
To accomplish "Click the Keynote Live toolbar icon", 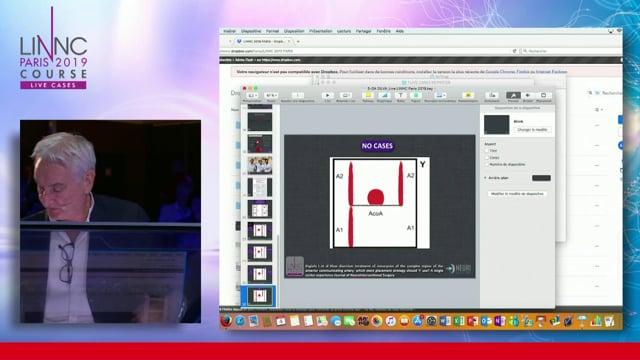I will pos(345,96).
